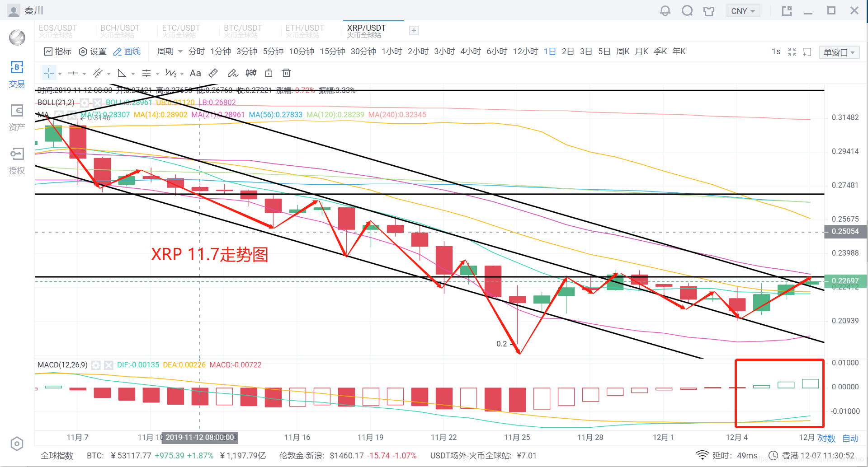Expand horizontal line tool options arrow
The width and height of the screenshot is (868, 467).
(x=84, y=74)
